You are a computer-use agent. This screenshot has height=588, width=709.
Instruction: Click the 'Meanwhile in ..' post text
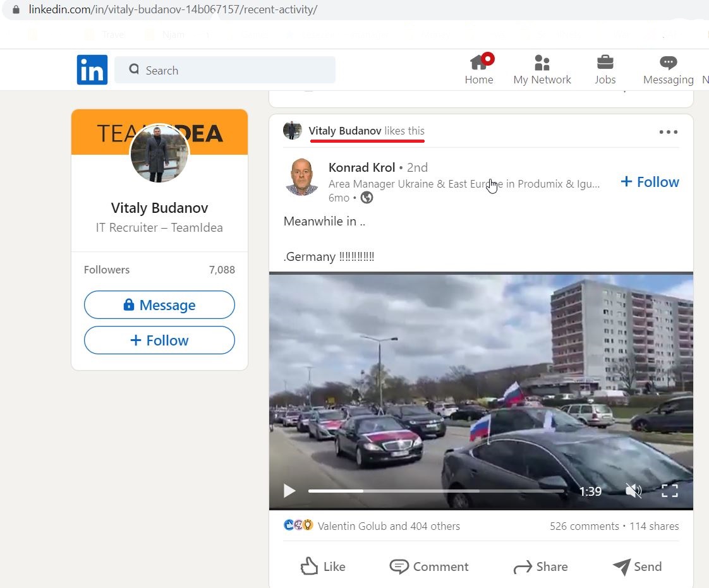pos(324,221)
